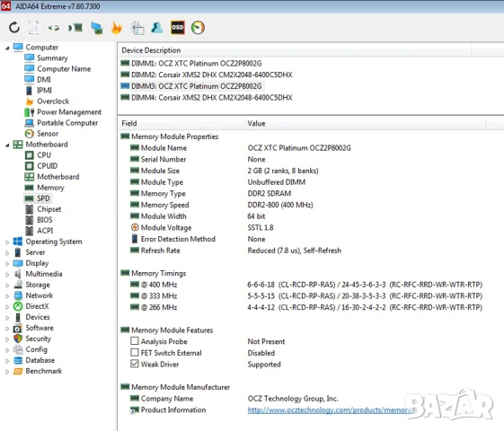Select DIMM3 OCZ XTC Platinum device
Viewport: 504px width, 431px height.
pos(191,86)
